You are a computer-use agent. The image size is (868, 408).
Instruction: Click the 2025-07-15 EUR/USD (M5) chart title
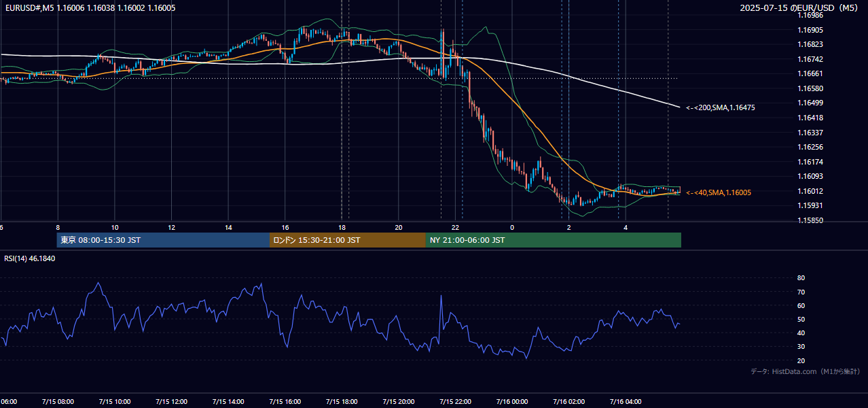[799, 8]
